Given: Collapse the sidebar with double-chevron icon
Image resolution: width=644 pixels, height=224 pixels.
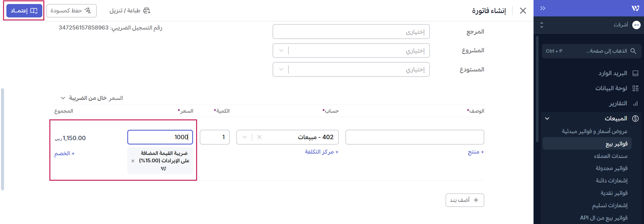Looking at the screenshot, I should pyautogui.click(x=543, y=8).
